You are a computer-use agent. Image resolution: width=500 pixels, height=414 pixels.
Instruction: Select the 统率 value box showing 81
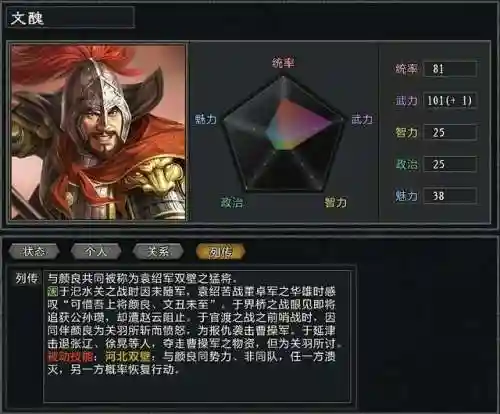click(x=450, y=69)
